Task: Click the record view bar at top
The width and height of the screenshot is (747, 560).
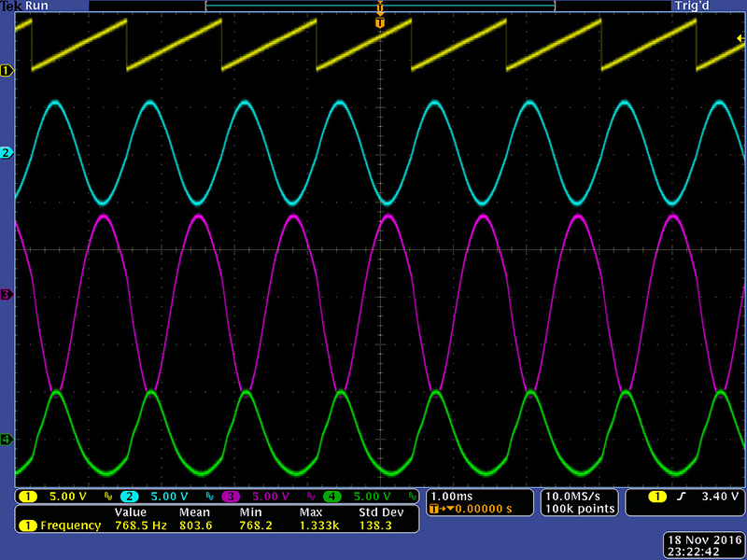Action: [x=380, y=6]
